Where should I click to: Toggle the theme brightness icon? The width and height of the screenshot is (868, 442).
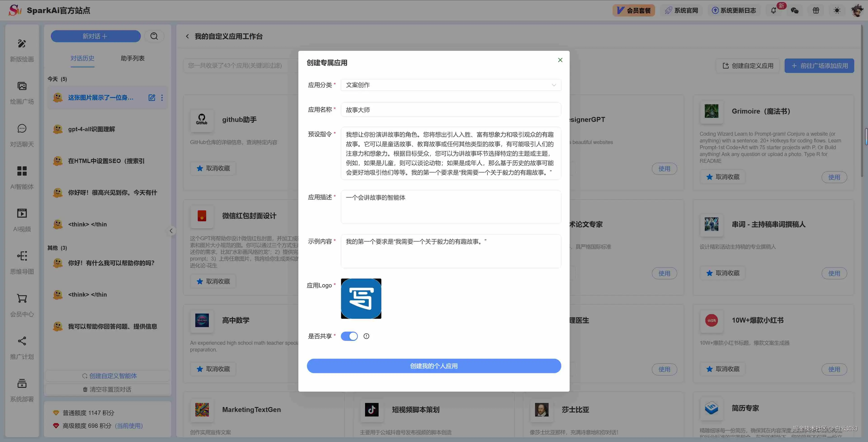tap(837, 10)
